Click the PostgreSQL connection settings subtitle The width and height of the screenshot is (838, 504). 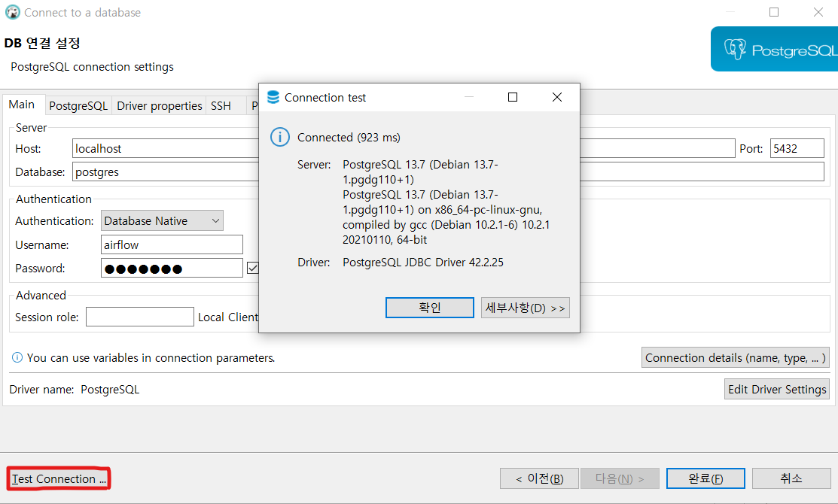(92, 67)
